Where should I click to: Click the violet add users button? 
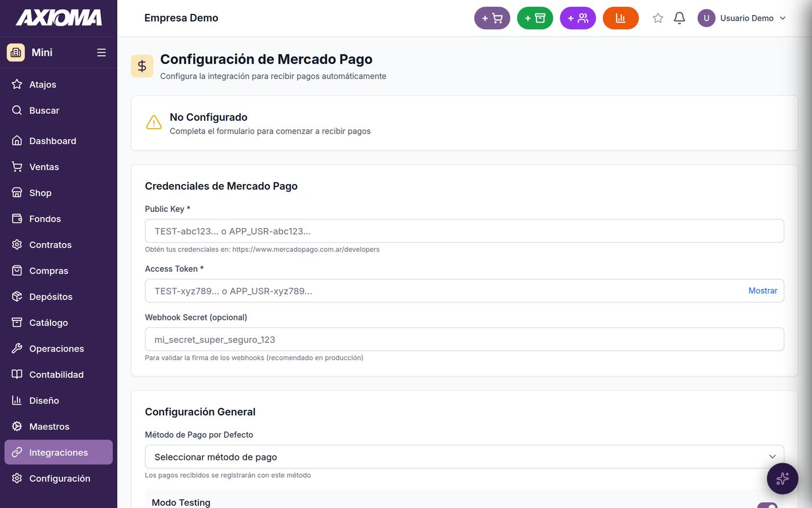pyautogui.click(x=578, y=18)
